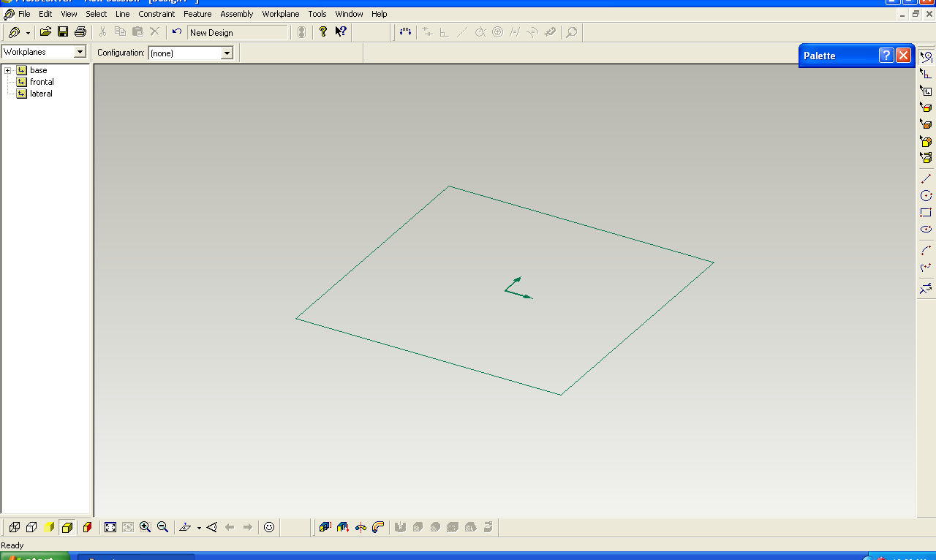The width and height of the screenshot is (936, 560).
Task: Click the What's This pointer help icon
Action: tap(341, 32)
